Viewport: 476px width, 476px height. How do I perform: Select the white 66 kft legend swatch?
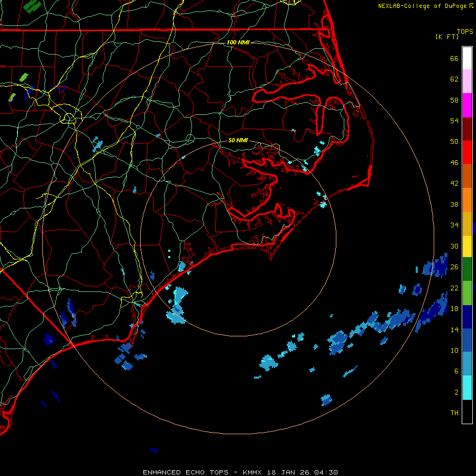pos(467,58)
